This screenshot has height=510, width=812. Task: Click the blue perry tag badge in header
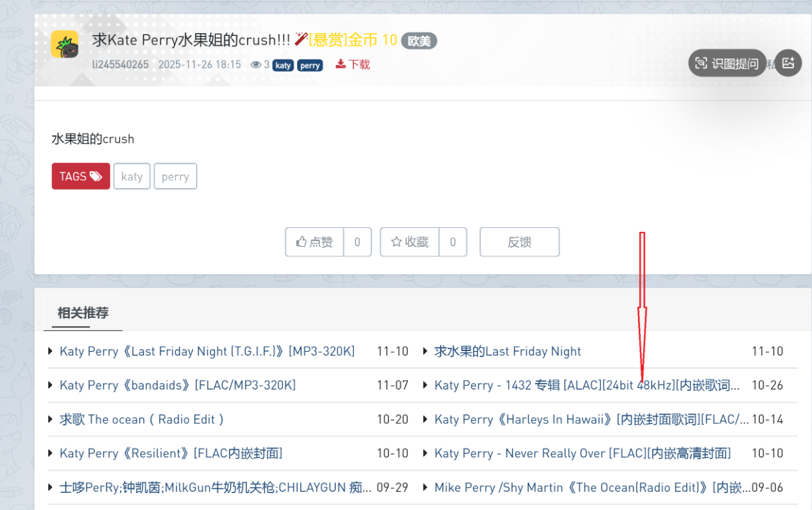[x=309, y=66]
